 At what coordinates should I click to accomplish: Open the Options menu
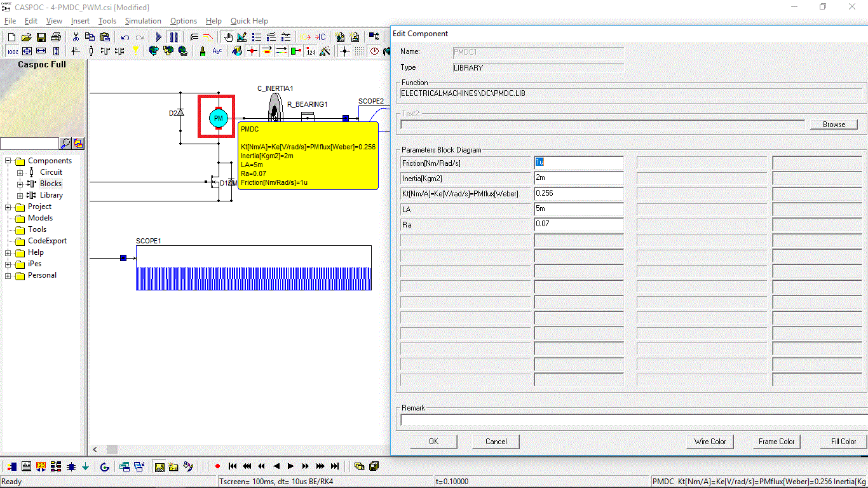coord(184,21)
